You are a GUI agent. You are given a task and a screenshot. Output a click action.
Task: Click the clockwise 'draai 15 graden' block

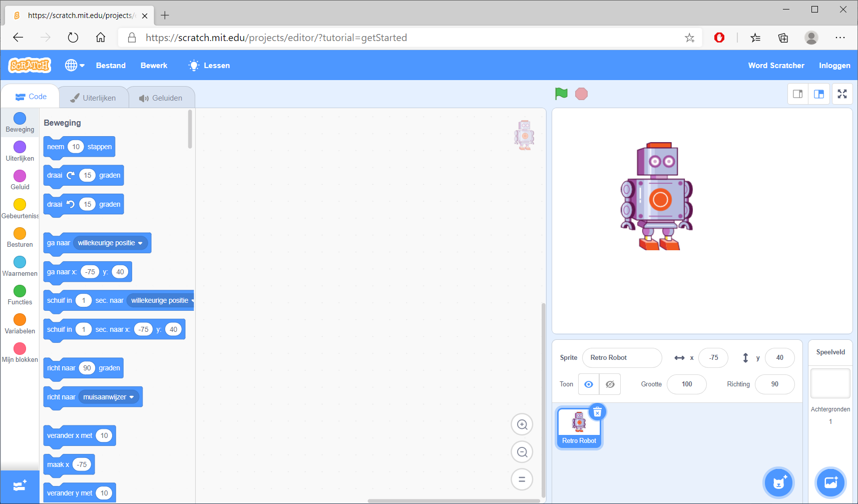point(84,176)
